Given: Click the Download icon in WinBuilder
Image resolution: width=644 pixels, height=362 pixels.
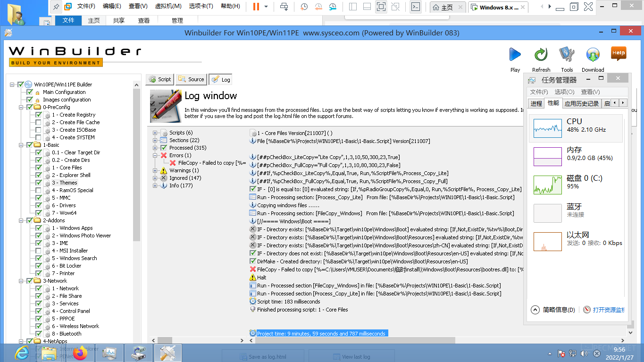Looking at the screenshot, I should click(x=593, y=55).
